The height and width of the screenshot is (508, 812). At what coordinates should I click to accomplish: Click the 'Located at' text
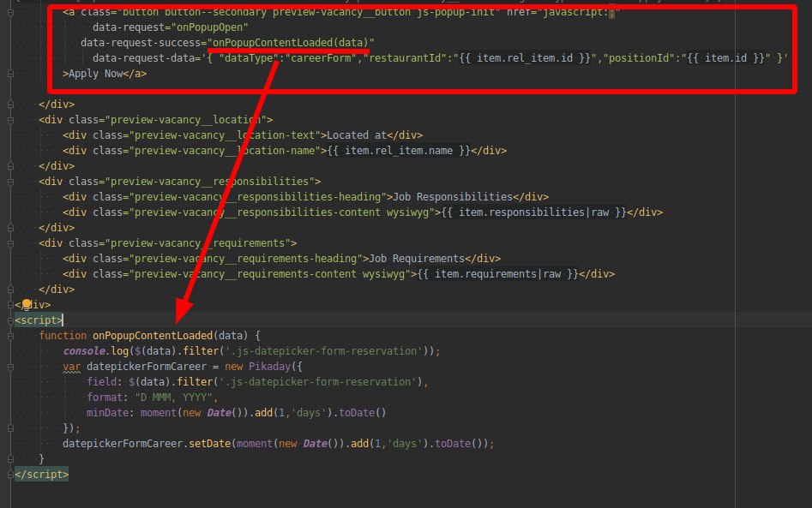tap(357, 135)
